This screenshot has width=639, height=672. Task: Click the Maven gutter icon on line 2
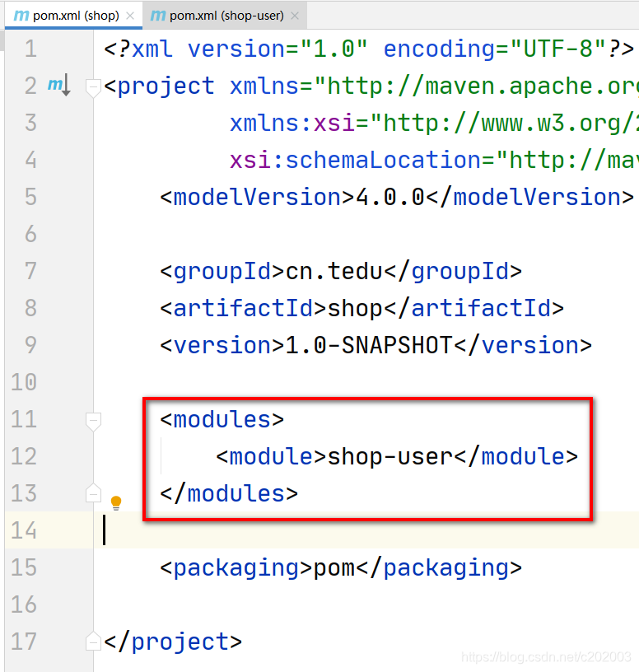pyautogui.click(x=58, y=85)
